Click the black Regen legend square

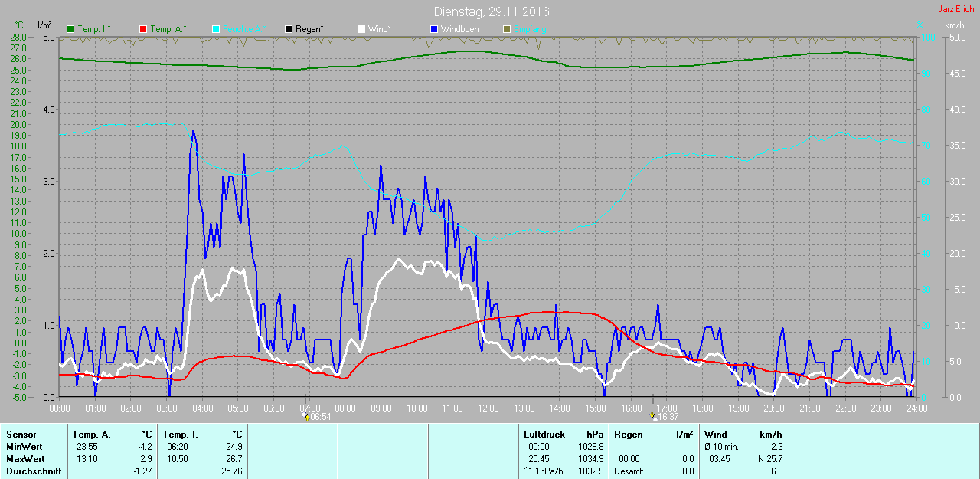coord(289,29)
